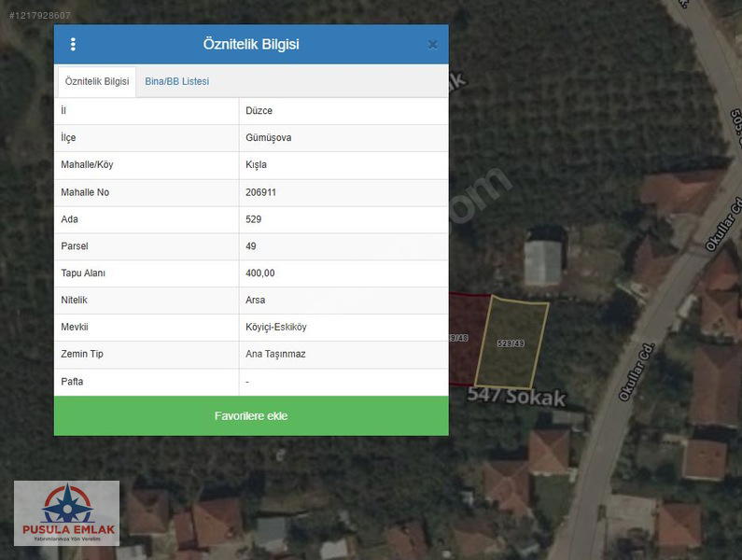Select the Öznitelik Bilgisi tab
The image size is (742, 560).
(97, 81)
